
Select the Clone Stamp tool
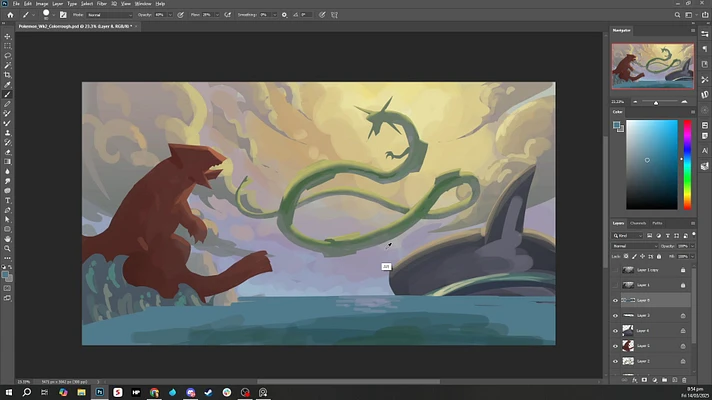tap(7, 133)
